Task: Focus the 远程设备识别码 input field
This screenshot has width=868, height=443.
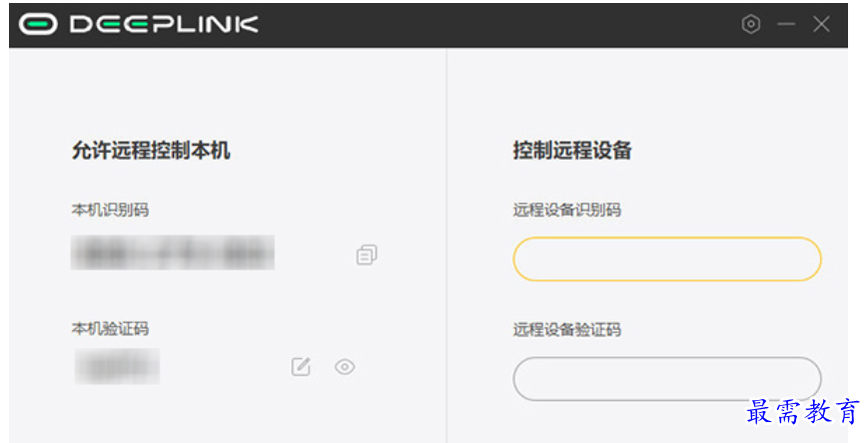Action: pos(666,259)
